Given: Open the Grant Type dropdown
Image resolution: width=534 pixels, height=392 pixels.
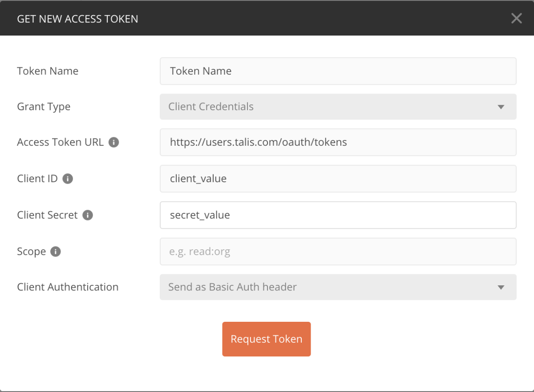Looking at the screenshot, I should pyautogui.click(x=338, y=107).
